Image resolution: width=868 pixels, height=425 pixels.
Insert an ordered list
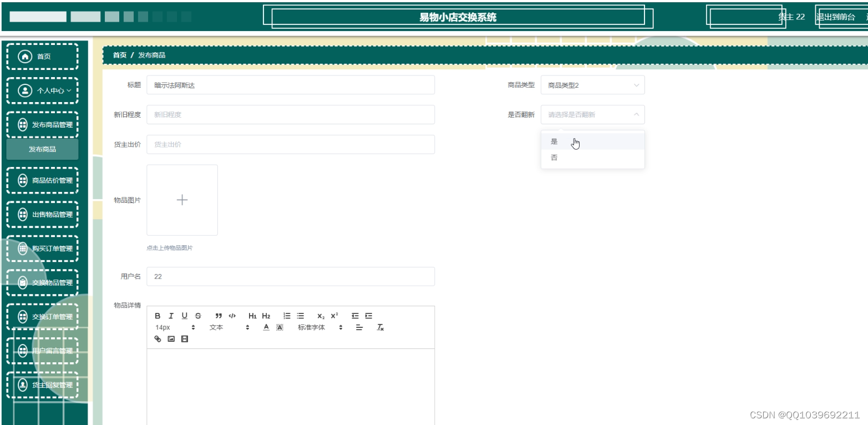287,316
